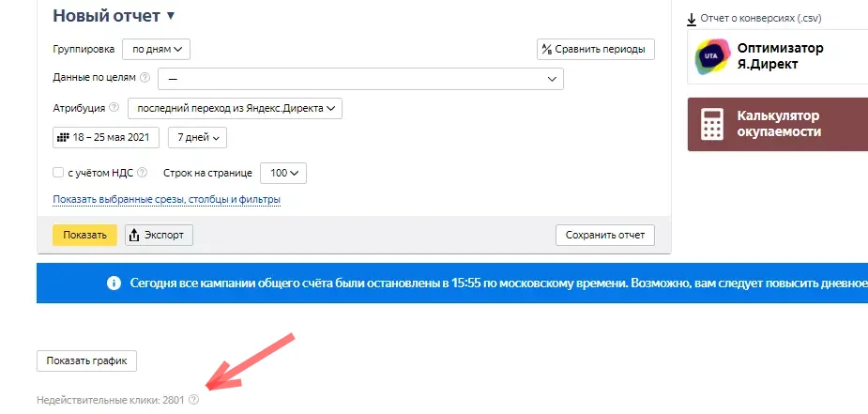The width and height of the screenshot is (868, 414).
Task: Open the Атрибуция последний переход dropdown
Action: (235, 109)
